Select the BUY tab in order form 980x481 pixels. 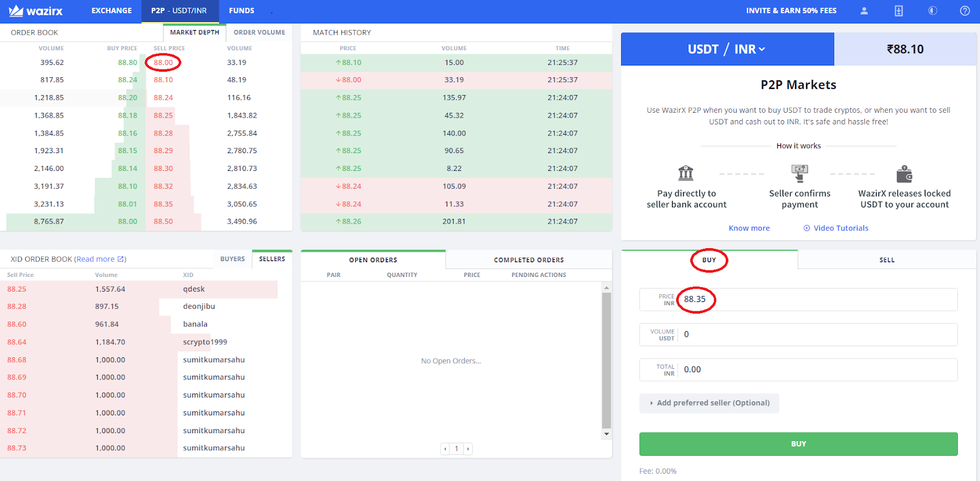coord(709,260)
